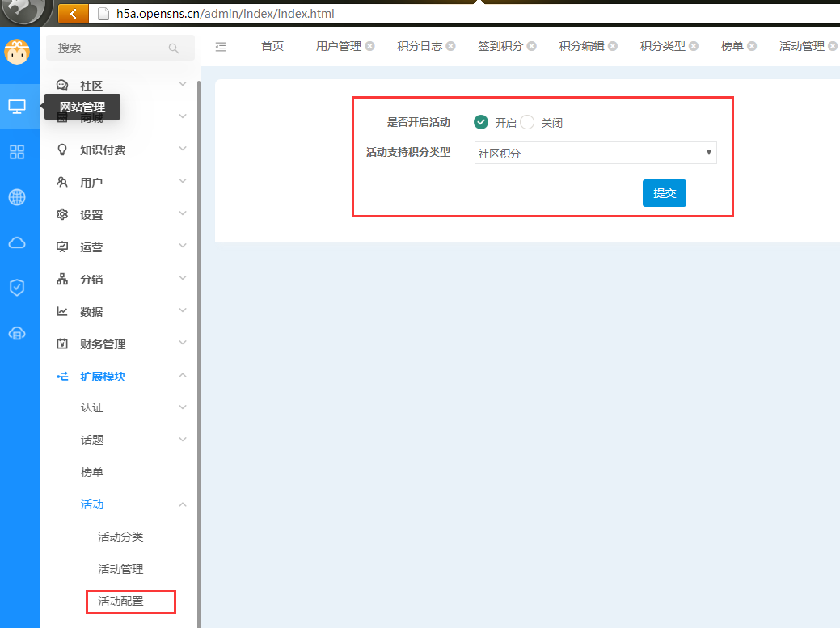Expand the 分销 menu chevron

[183, 278]
